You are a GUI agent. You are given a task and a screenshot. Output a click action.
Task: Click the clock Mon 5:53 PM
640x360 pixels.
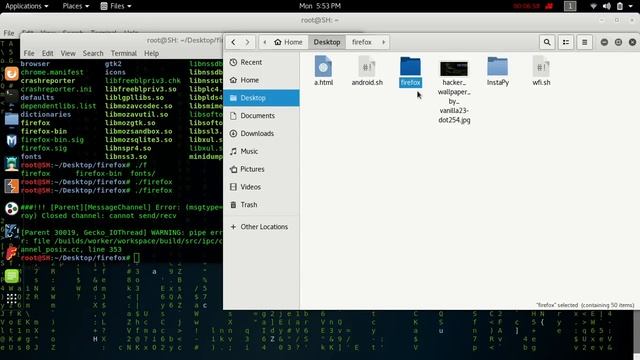[x=320, y=6]
